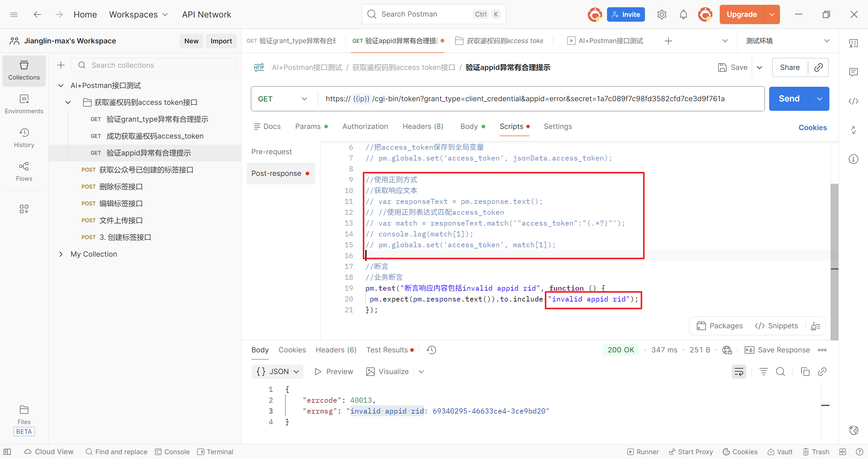Focus the Search Postman field

434,14
